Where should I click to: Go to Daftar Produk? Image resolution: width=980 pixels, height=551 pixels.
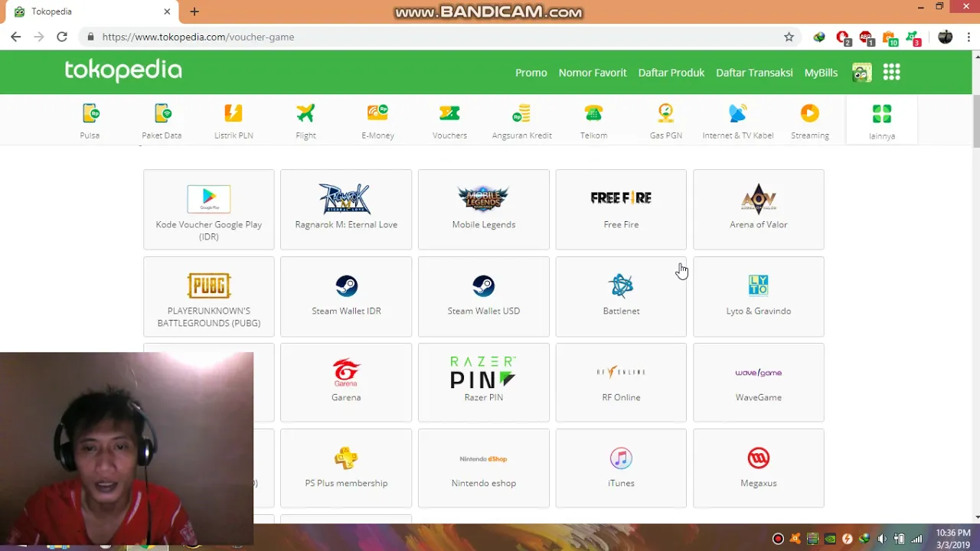click(x=671, y=73)
